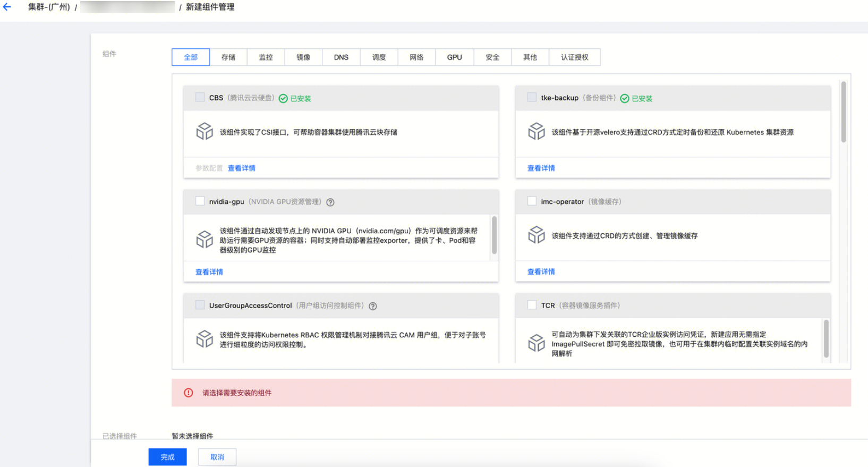Click the TCR component cube icon
Screen dimensions: 868x467
537,343
